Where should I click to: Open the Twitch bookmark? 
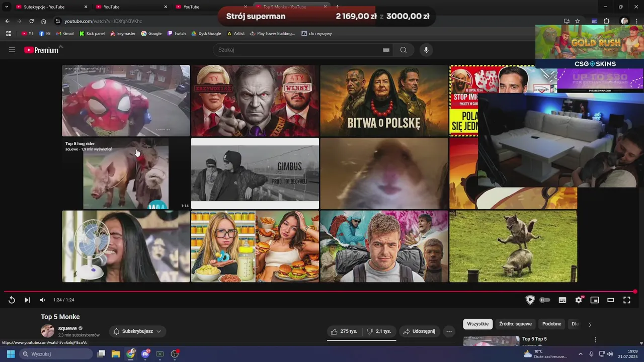177,34
